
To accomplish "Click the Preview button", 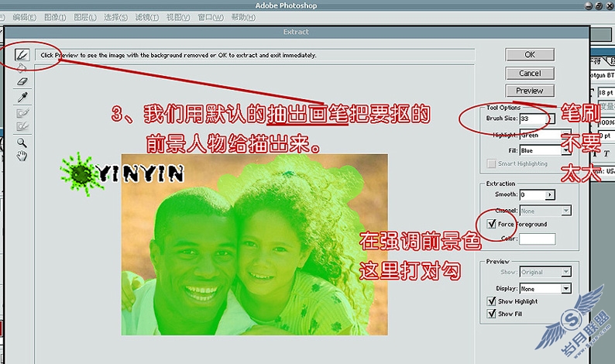I will tap(530, 91).
